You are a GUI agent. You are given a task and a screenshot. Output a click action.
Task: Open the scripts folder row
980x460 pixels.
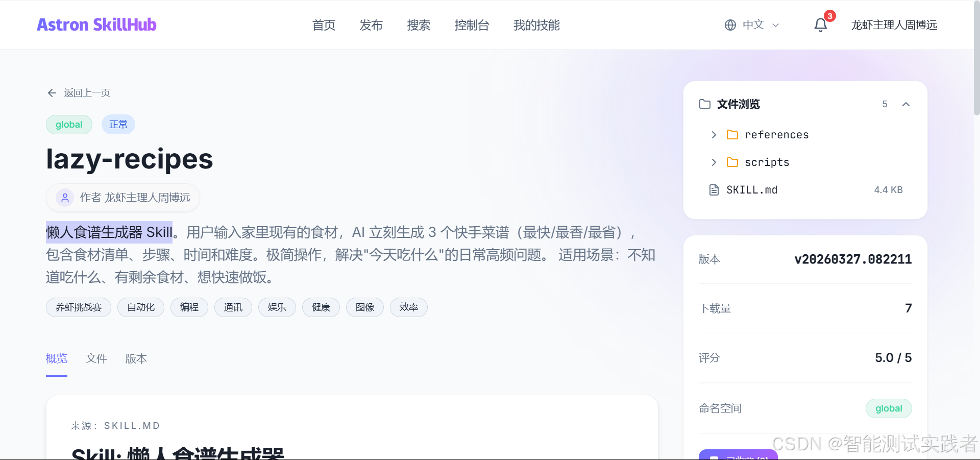click(x=805, y=162)
